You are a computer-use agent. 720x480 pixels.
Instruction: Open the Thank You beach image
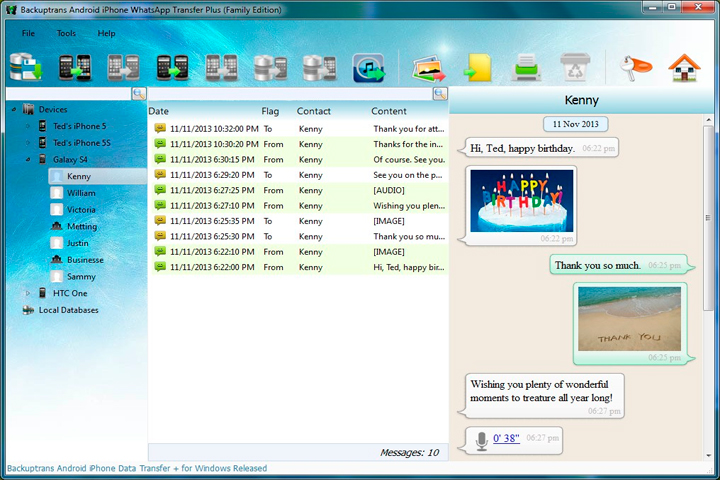(x=630, y=319)
